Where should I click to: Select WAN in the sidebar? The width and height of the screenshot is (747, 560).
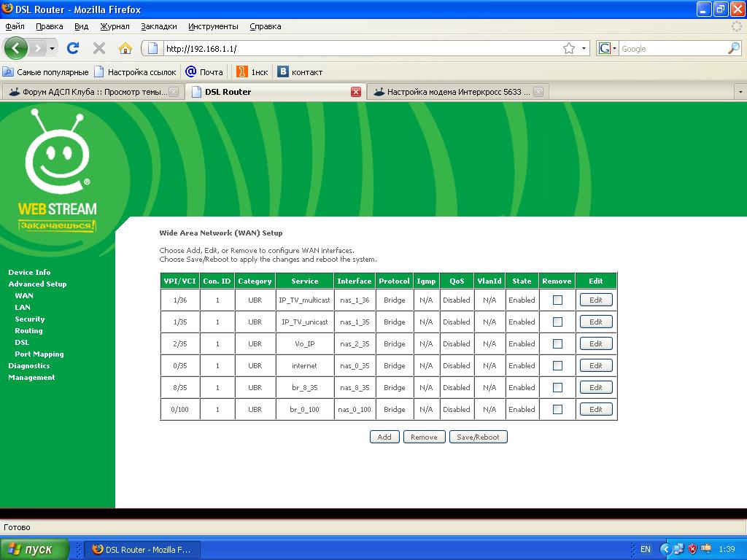pyautogui.click(x=24, y=296)
